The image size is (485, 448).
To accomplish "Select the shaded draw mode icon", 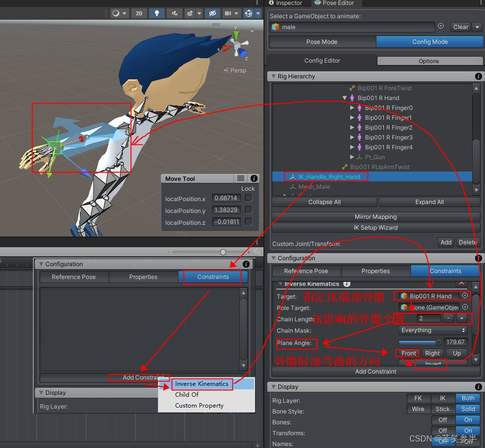I will point(116,13).
